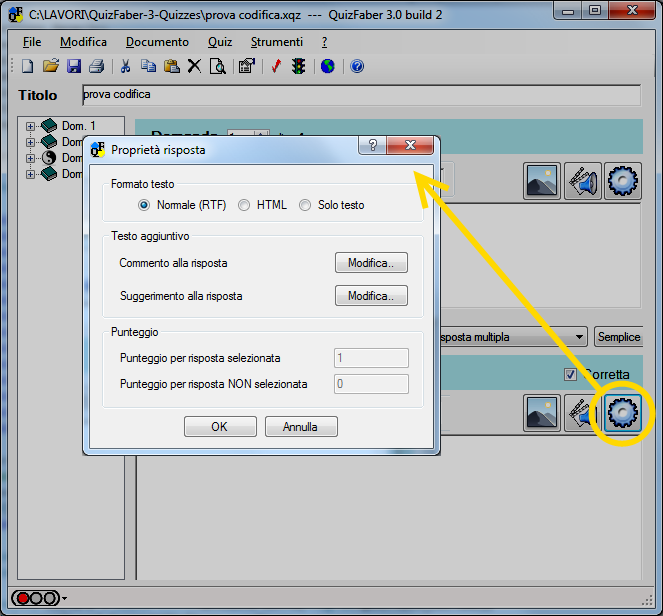Click the Print toolbar icon

(x=97, y=66)
